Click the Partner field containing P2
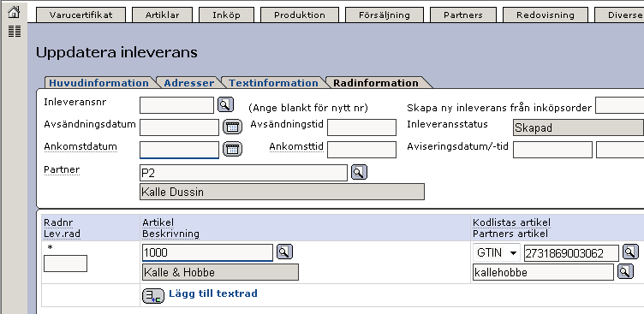This screenshot has height=314, width=644. pyautogui.click(x=243, y=173)
